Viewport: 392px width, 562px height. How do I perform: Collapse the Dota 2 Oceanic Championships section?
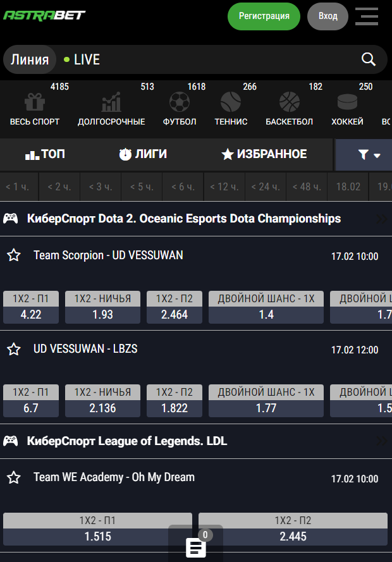point(381,219)
